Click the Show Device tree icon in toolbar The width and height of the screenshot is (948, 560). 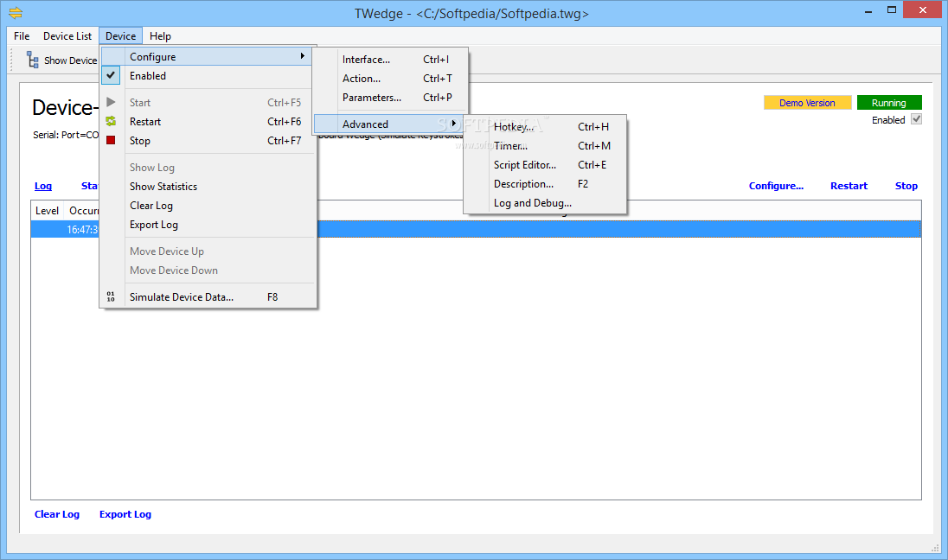tap(33, 60)
